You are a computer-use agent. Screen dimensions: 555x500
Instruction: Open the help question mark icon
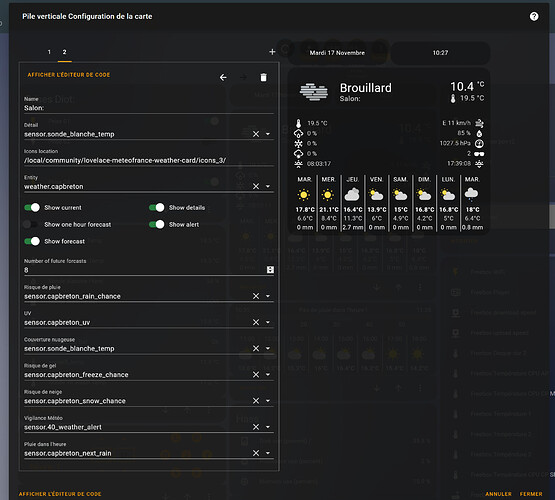[x=534, y=16]
